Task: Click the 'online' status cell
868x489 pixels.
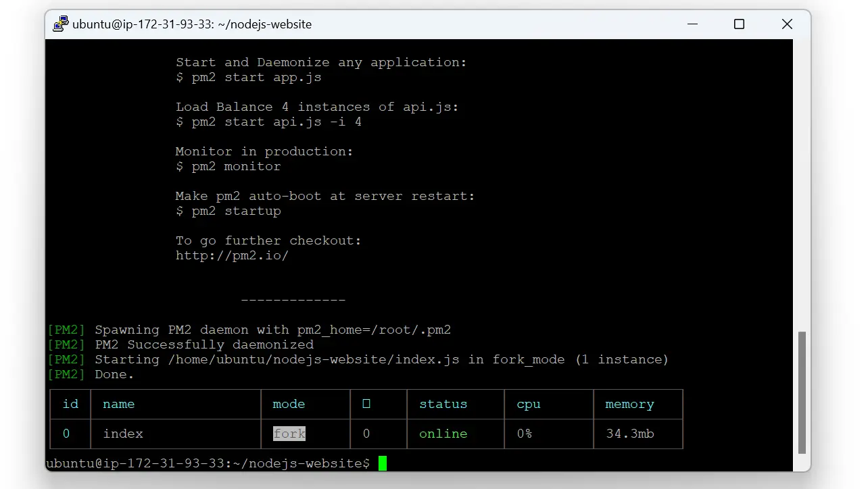Action: coord(443,434)
